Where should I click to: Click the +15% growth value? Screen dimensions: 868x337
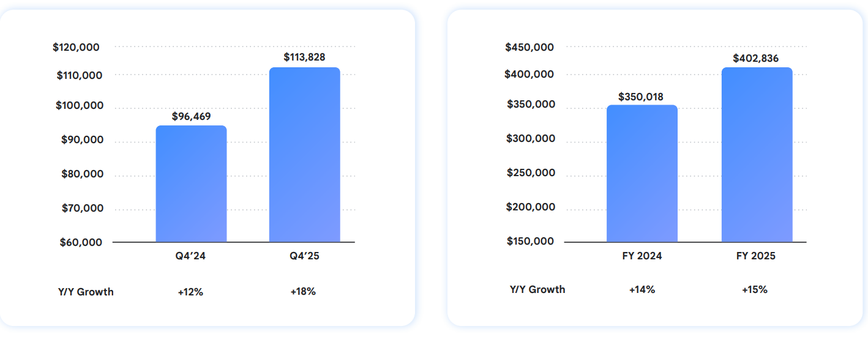(x=754, y=289)
